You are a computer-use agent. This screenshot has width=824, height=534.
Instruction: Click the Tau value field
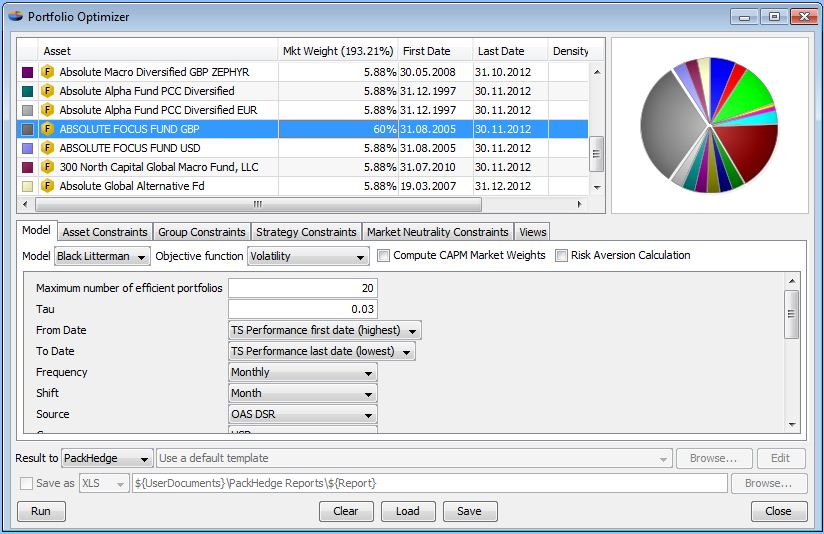coord(303,309)
